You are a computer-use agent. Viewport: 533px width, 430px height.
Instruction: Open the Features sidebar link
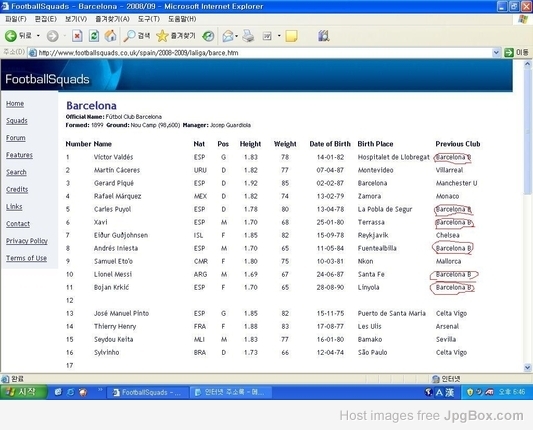point(19,155)
